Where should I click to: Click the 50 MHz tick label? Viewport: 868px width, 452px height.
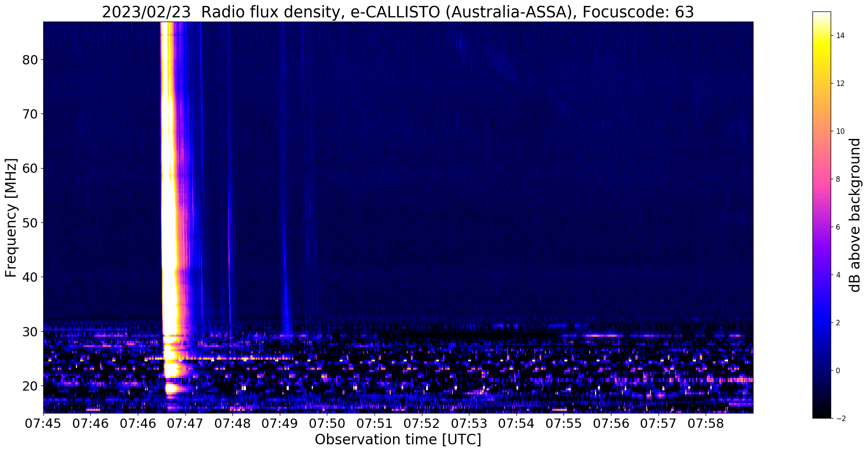(31, 222)
